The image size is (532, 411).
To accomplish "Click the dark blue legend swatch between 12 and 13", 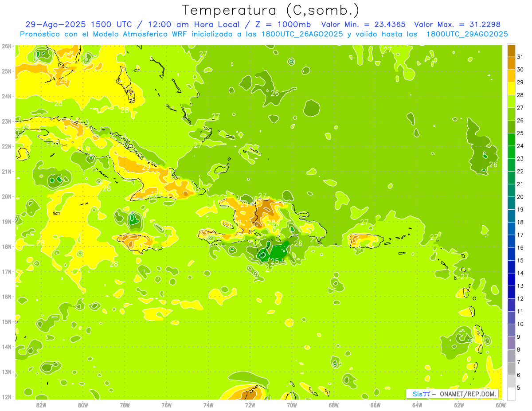I will 511,292.
